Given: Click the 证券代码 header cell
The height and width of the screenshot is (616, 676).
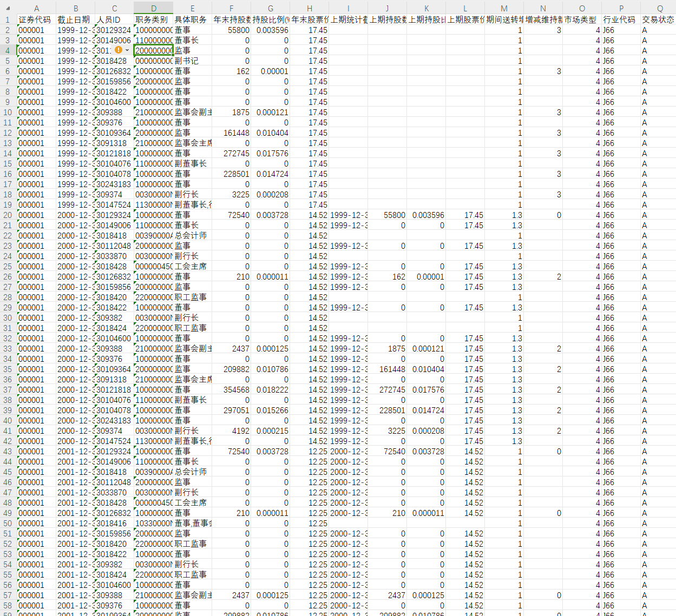Looking at the screenshot, I should coord(36,19).
